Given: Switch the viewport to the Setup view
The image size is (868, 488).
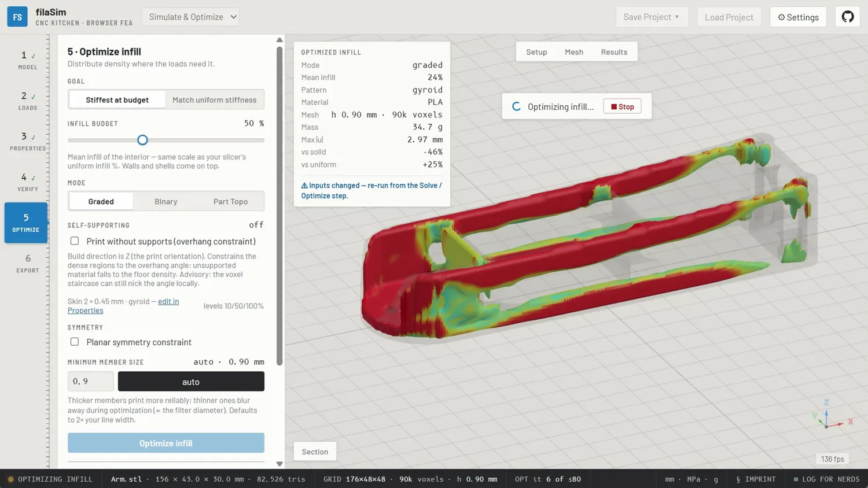Looking at the screenshot, I should [x=536, y=52].
